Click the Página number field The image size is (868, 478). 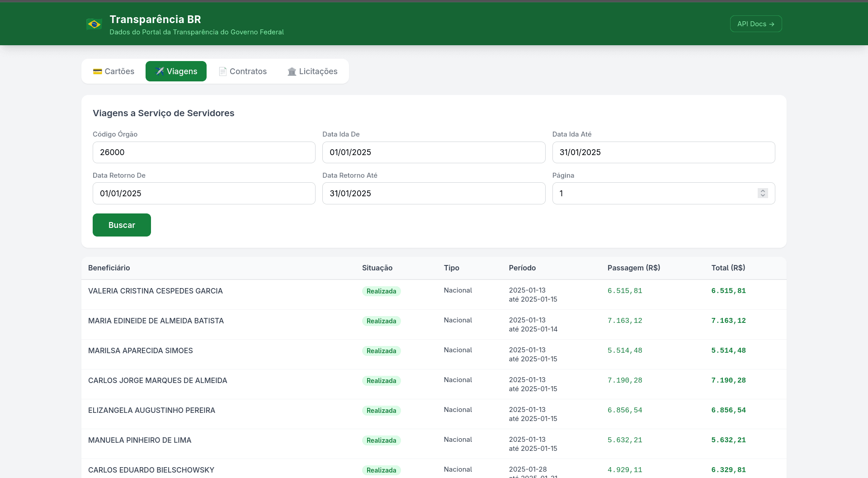664,194
